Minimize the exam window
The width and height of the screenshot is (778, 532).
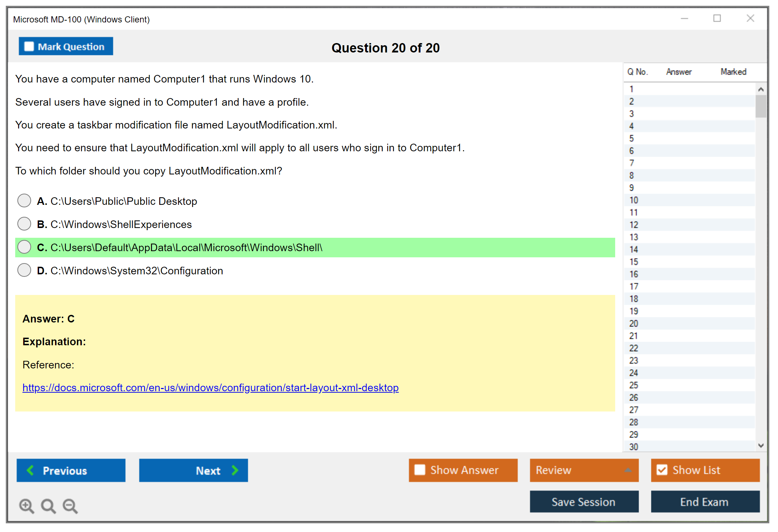click(684, 18)
